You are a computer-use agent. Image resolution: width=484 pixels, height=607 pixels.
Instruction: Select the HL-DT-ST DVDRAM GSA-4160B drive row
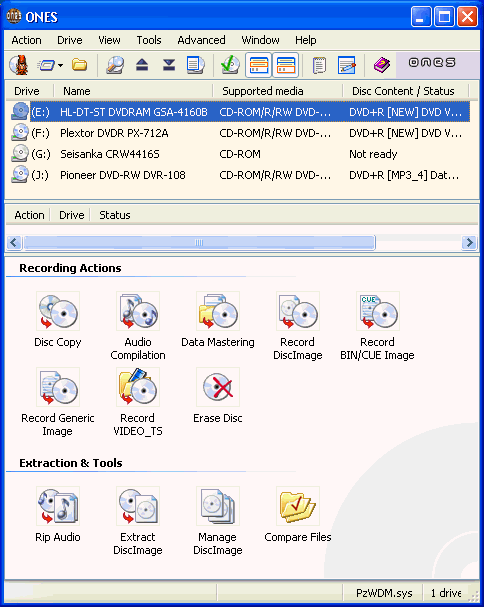pyautogui.click(x=238, y=112)
